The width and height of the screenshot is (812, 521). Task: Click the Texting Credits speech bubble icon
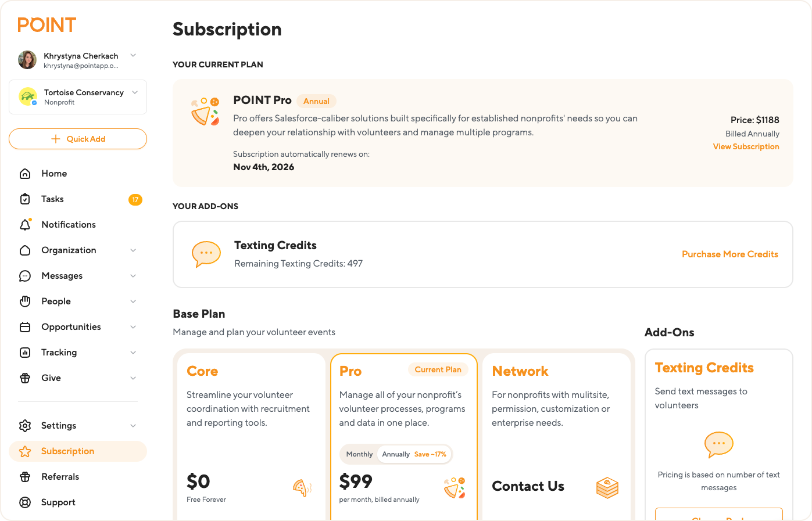pos(206,254)
